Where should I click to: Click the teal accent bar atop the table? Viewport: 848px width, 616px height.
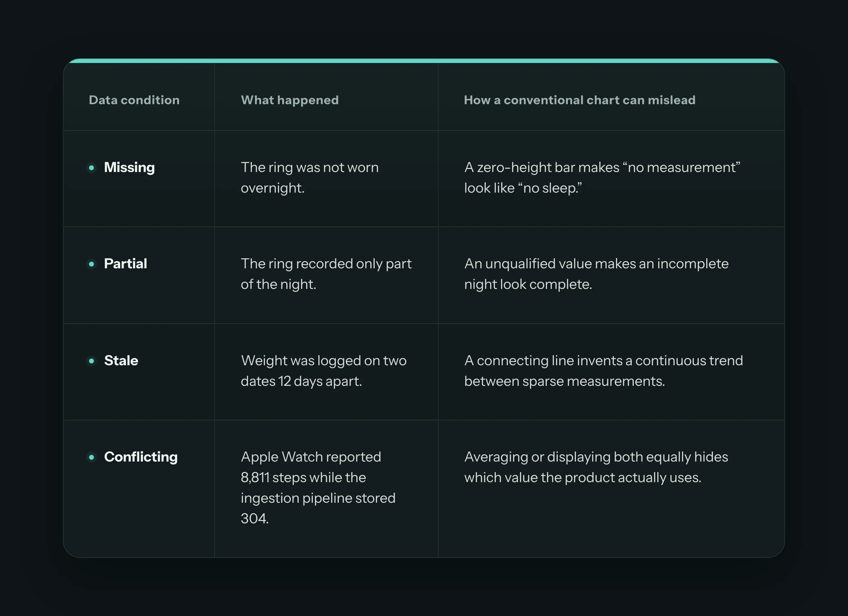(x=424, y=61)
